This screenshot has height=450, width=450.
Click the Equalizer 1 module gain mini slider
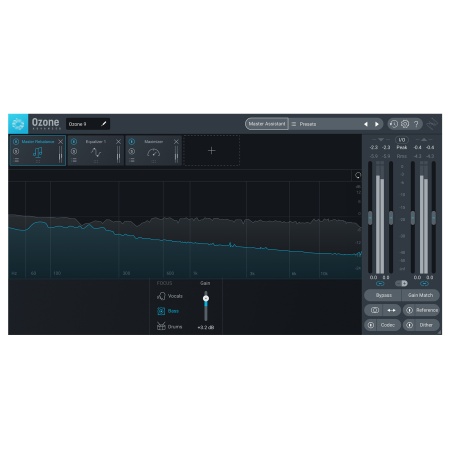[118, 154]
